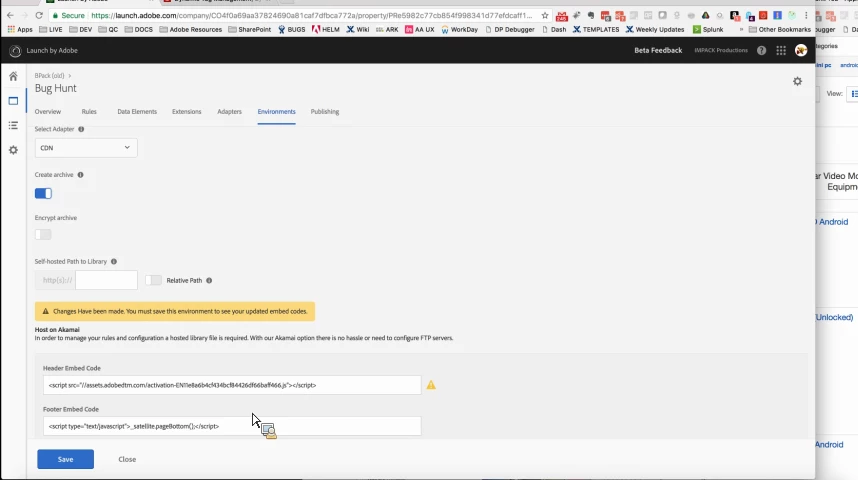Open the Weekly Updates bookmark
858x480 pixels.
coord(655,30)
